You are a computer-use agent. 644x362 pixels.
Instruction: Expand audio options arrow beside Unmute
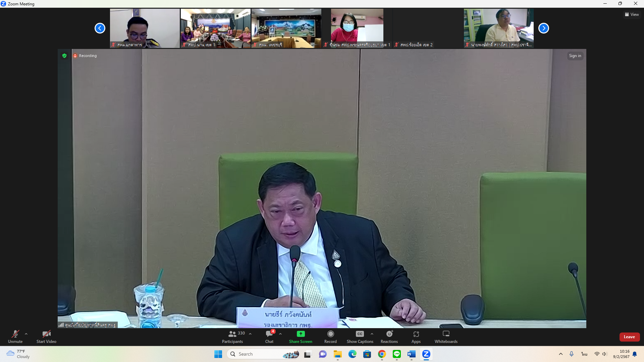26,334
